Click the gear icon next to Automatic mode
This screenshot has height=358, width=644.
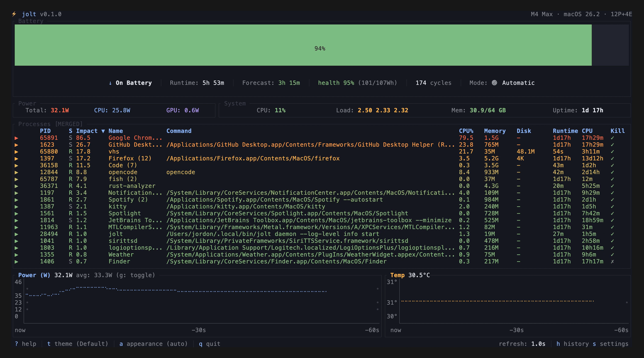tap(494, 83)
